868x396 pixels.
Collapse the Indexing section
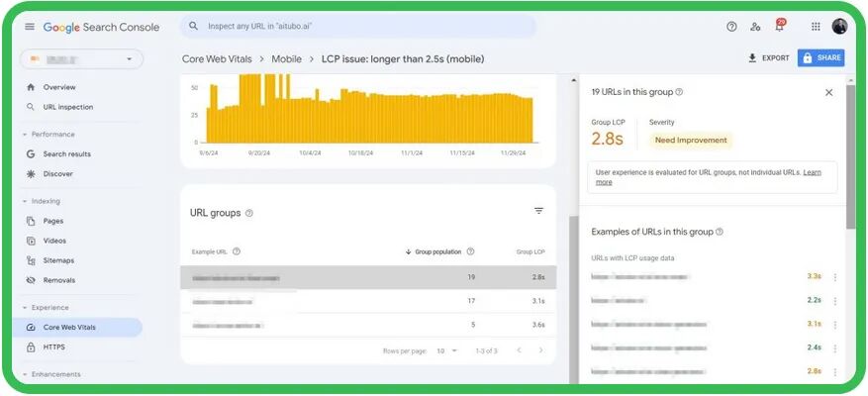(25, 201)
